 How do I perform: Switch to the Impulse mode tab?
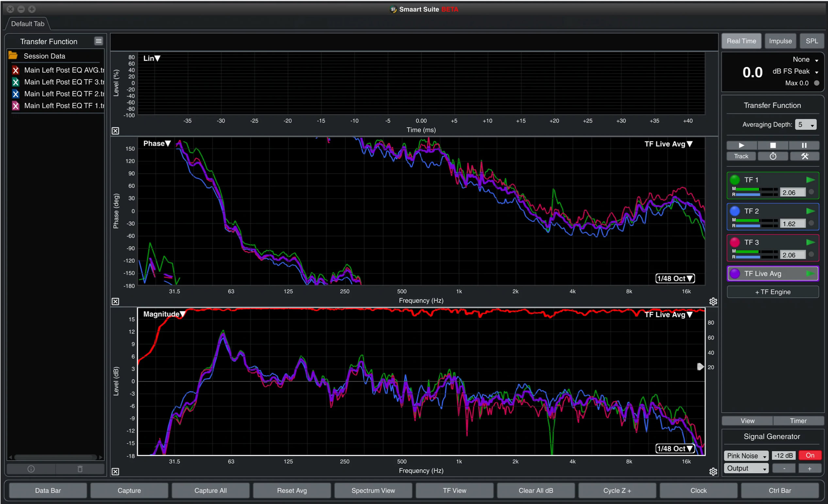[x=780, y=41]
